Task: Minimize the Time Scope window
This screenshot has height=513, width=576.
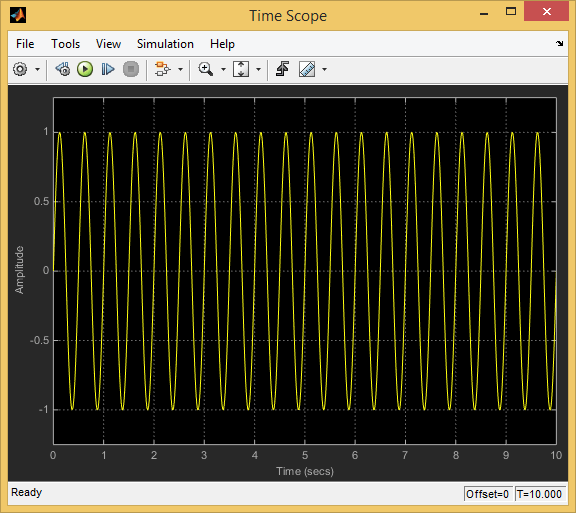Action: coord(484,13)
